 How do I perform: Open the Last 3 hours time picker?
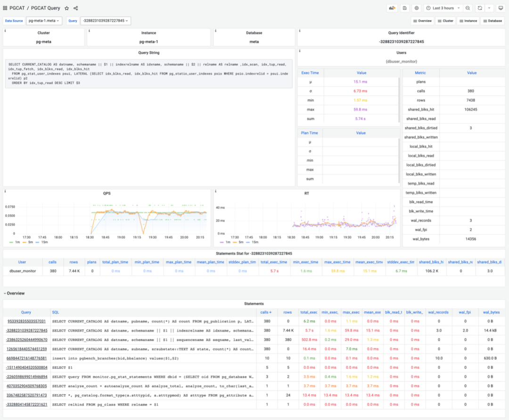pyautogui.click(x=443, y=8)
